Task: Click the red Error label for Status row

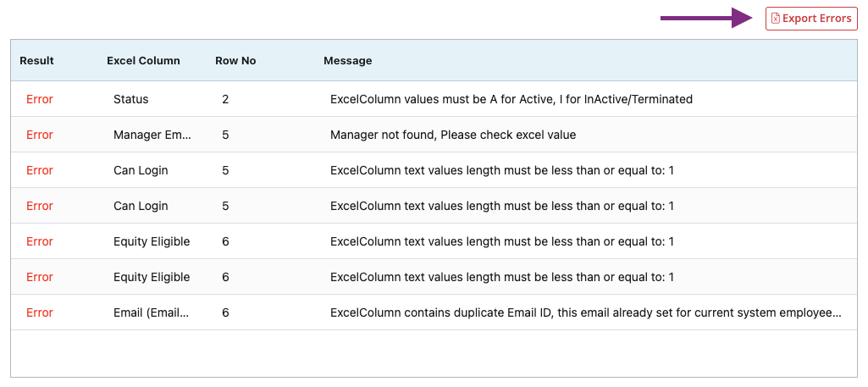Action: tap(39, 99)
